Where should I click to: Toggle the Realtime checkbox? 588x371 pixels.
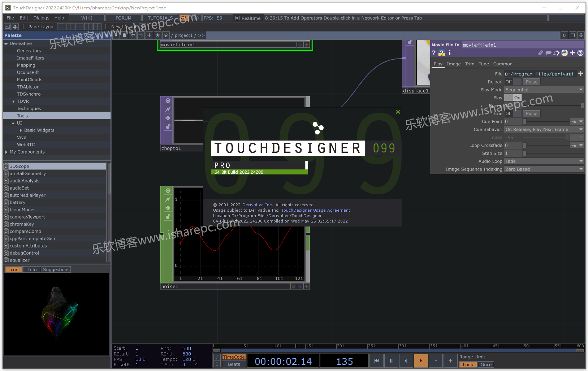pyautogui.click(x=237, y=18)
